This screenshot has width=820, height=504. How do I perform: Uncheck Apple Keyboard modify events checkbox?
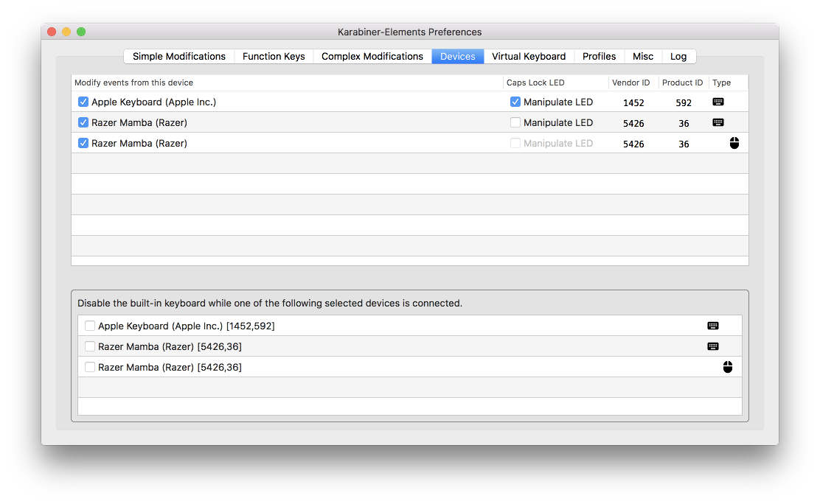pyautogui.click(x=83, y=102)
